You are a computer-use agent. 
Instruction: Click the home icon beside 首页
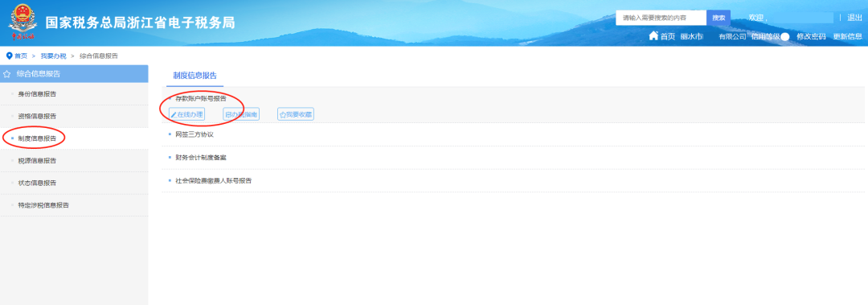click(x=653, y=36)
